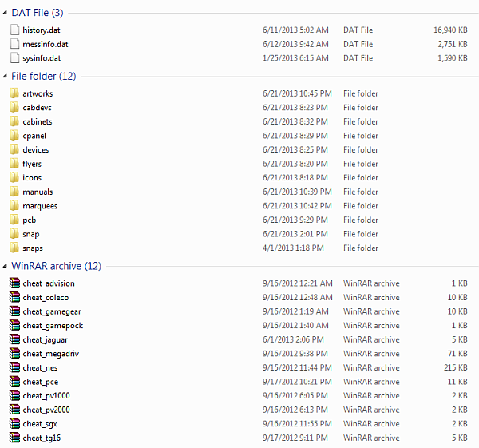Click the cheat_pce WinRAR archive icon
Screen dimensions: 479x448
(14, 382)
